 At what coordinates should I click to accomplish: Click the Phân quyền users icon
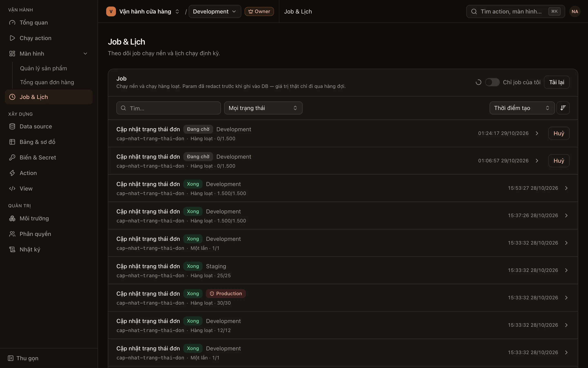12,234
